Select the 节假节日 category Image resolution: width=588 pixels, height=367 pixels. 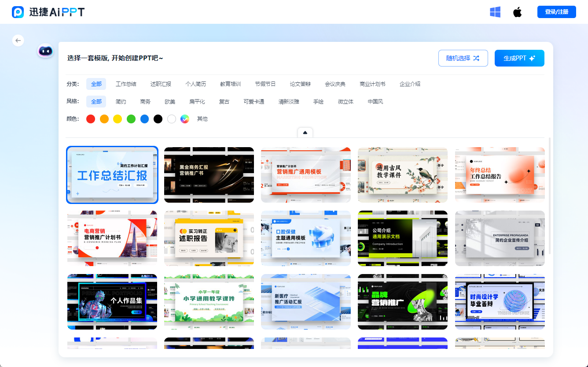pos(265,84)
